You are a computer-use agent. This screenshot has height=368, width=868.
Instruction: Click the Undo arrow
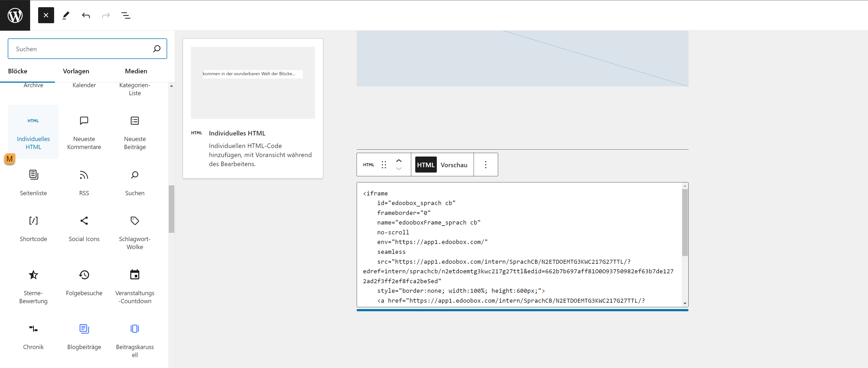86,15
